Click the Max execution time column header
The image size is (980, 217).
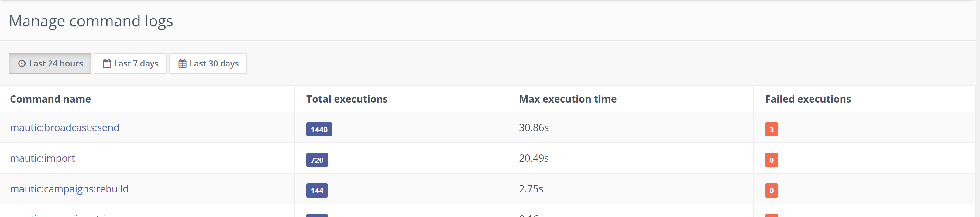tap(568, 99)
